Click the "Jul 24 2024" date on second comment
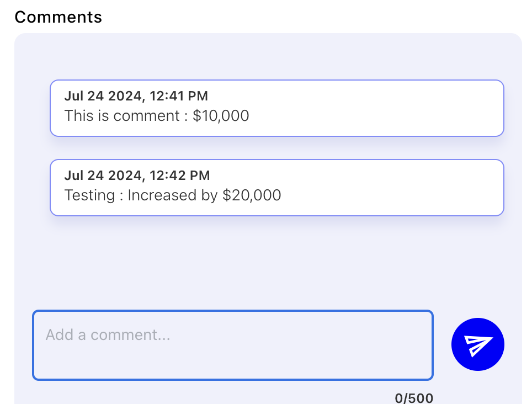This screenshot has height=404, width=532. tap(103, 176)
